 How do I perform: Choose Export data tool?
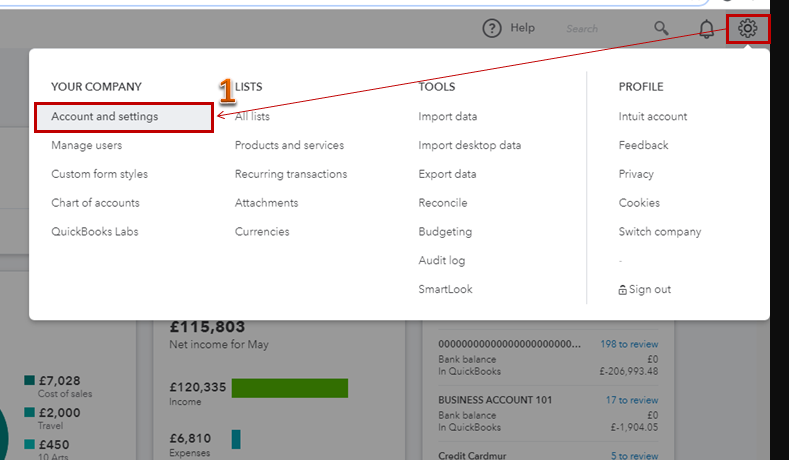pyautogui.click(x=447, y=174)
